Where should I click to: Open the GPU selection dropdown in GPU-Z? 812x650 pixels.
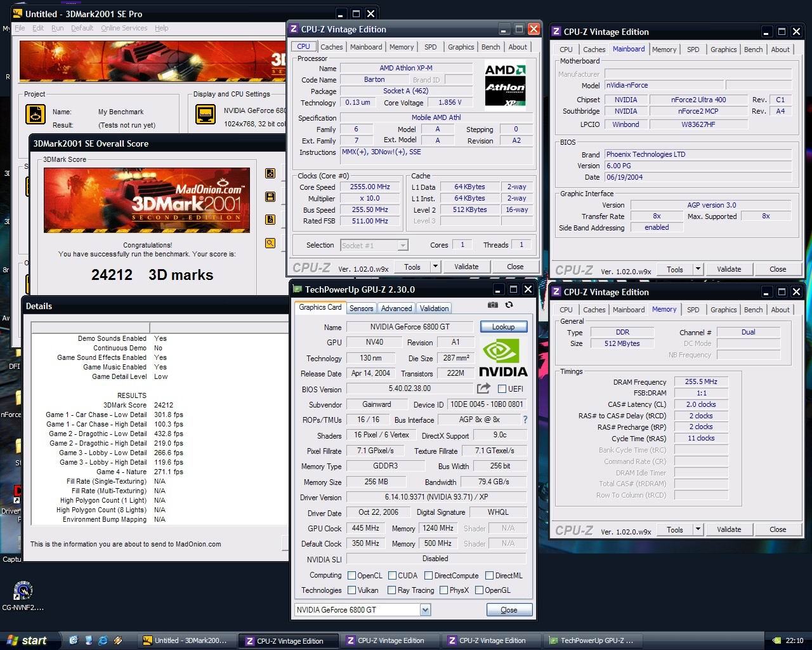[x=425, y=610]
